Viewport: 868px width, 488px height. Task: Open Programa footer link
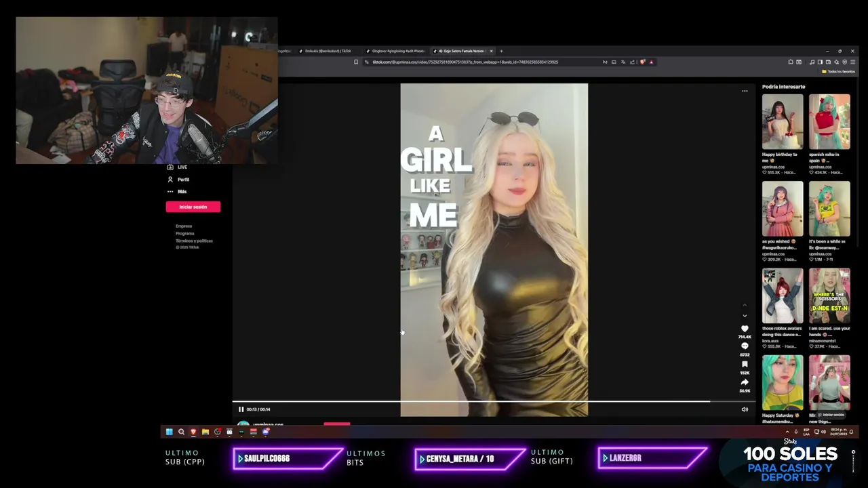point(185,233)
